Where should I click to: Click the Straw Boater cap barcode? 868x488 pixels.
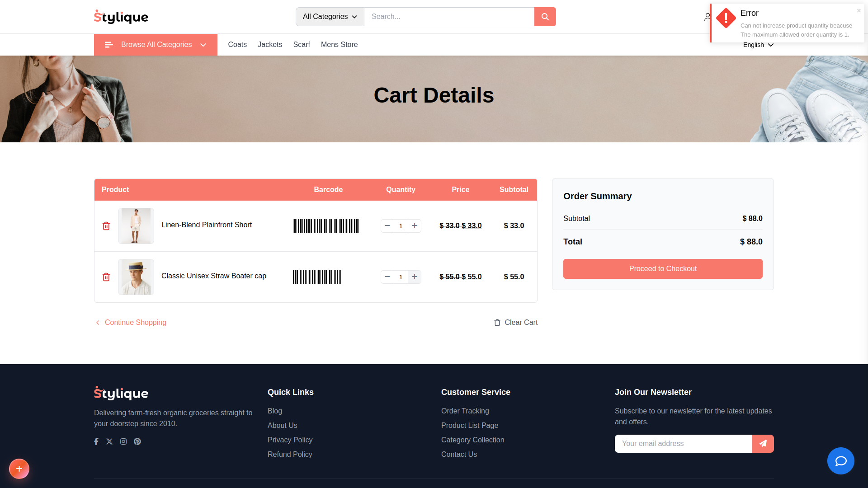pyautogui.click(x=317, y=277)
